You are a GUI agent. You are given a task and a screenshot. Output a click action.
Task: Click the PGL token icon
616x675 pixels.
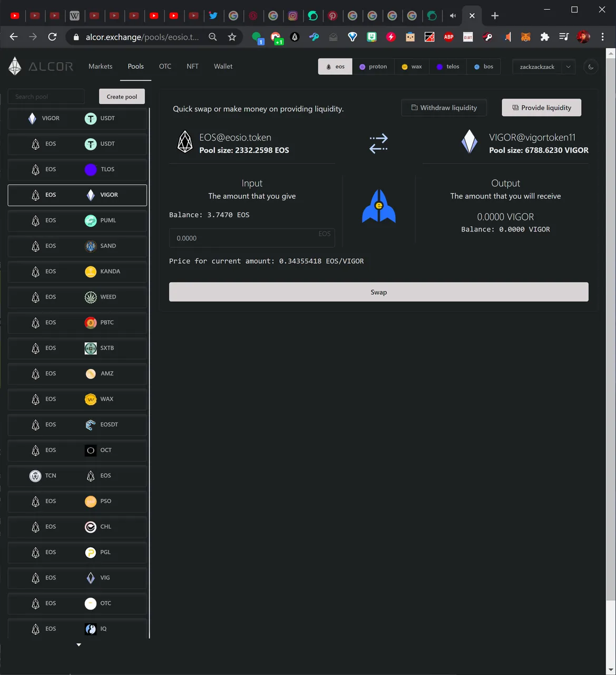(91, 553)
